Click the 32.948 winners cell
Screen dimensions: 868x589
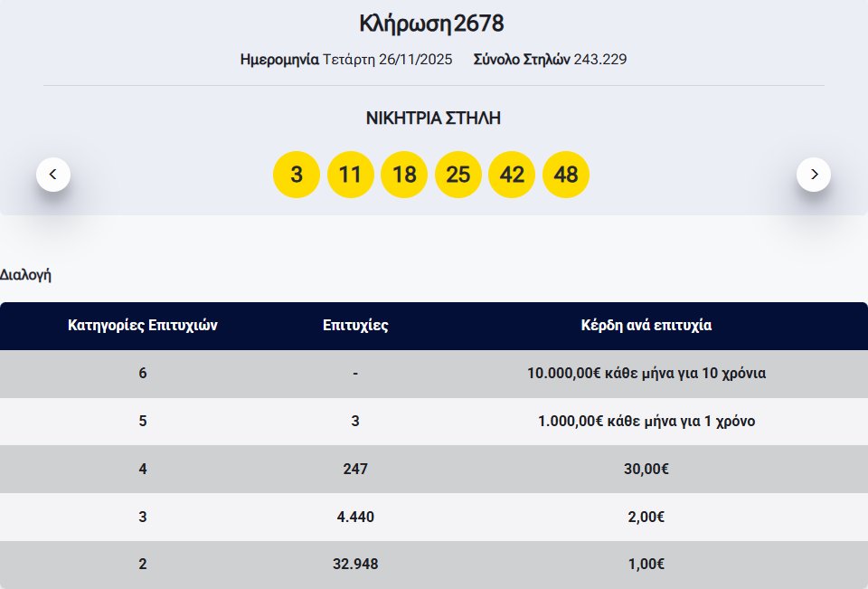pyautogui.click(x=355, y=565)
